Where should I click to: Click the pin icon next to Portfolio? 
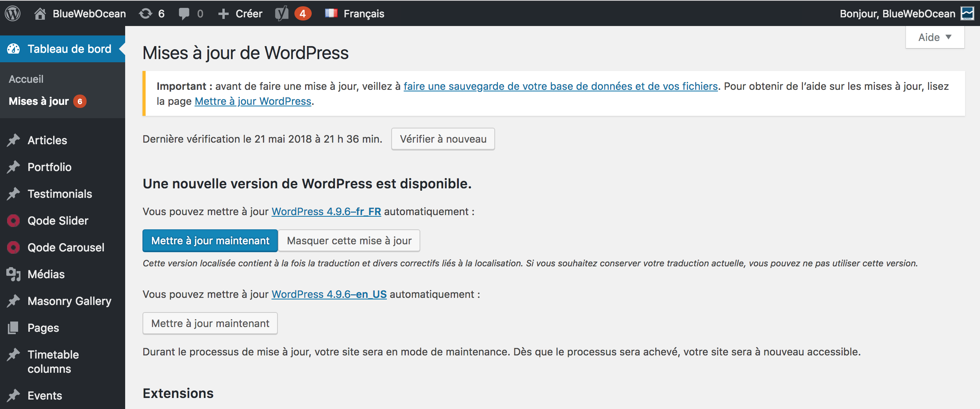(13, 167)
